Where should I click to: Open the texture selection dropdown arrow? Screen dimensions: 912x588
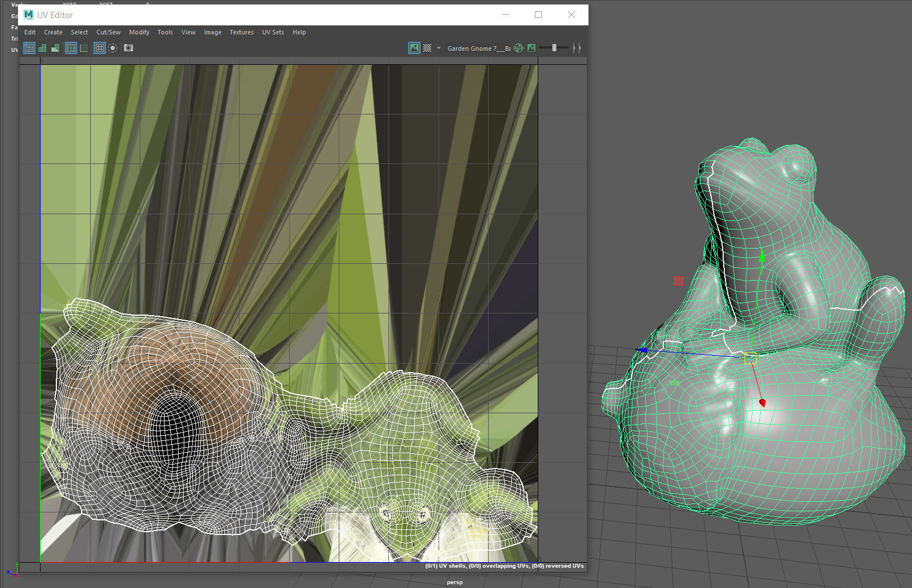pos(438,48)
